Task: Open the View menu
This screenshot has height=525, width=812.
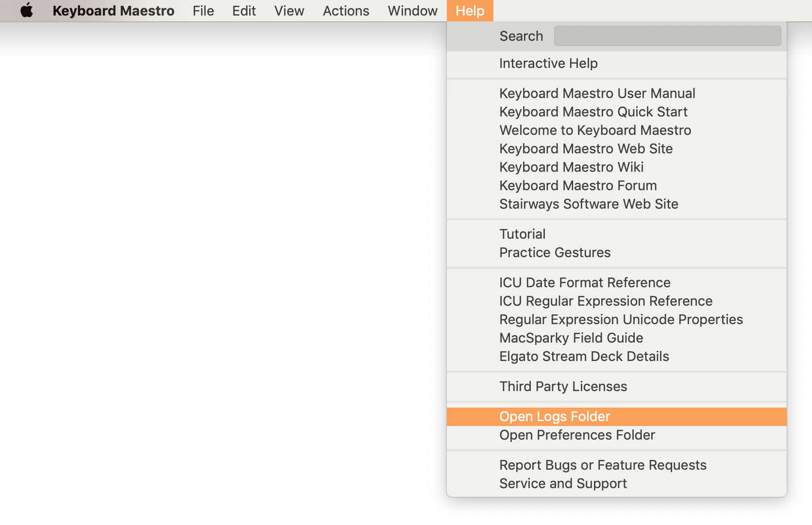Action: (x=289, y=11)
